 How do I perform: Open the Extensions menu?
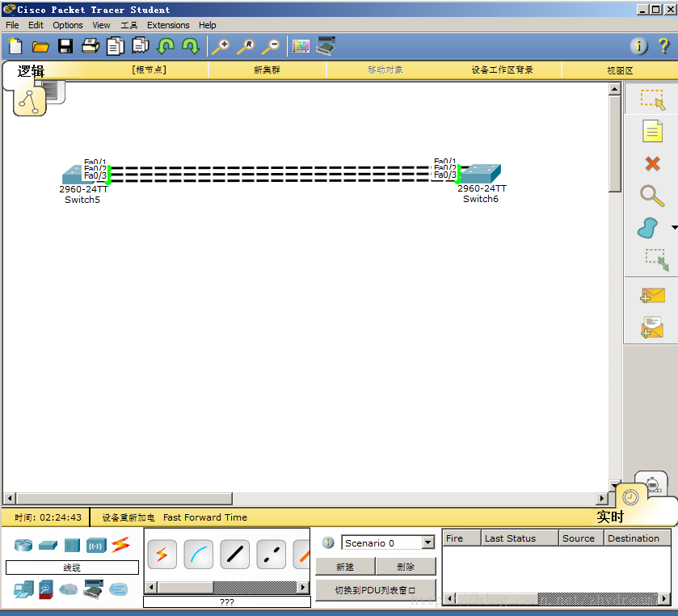click(168, 25)
